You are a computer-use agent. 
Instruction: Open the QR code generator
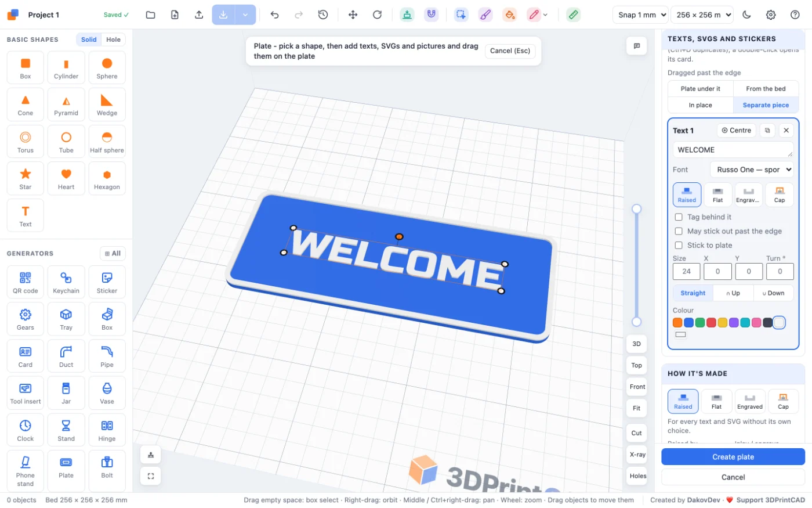pos(26,282)
